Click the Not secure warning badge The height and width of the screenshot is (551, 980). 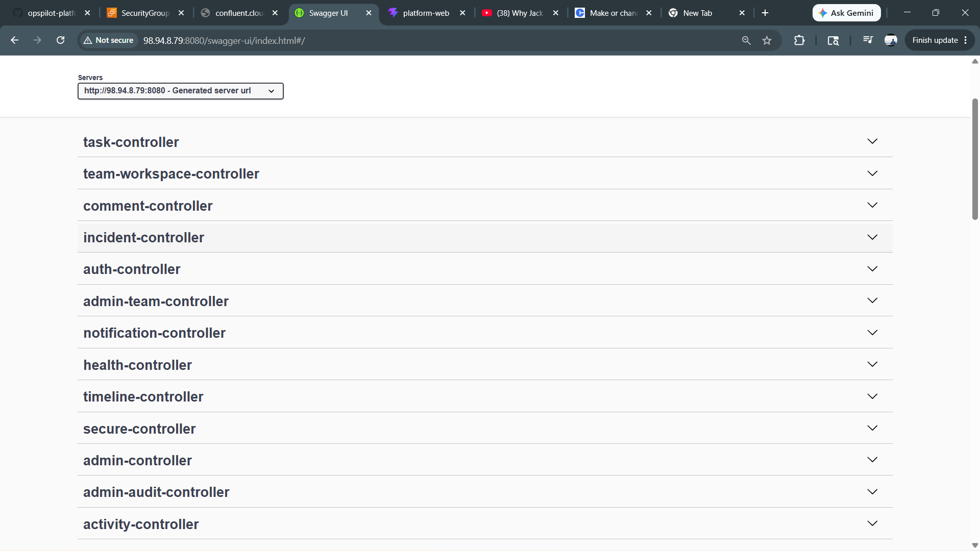(109, 40)
